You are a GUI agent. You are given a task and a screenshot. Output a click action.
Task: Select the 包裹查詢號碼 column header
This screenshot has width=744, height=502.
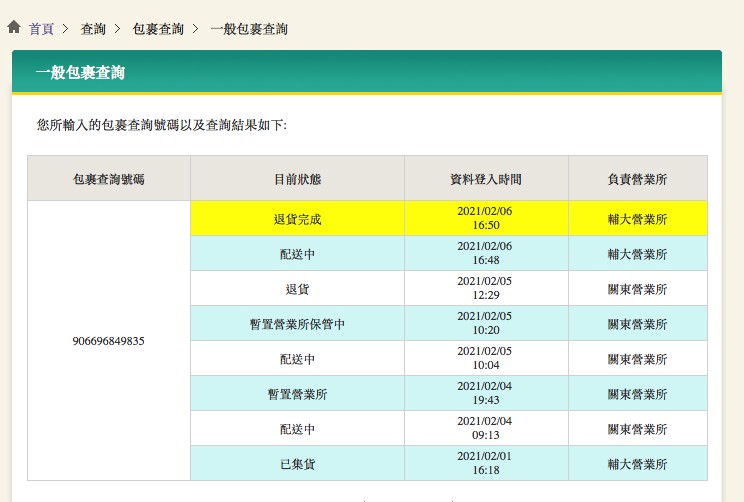pyautogui.click(x=109, y=178)
